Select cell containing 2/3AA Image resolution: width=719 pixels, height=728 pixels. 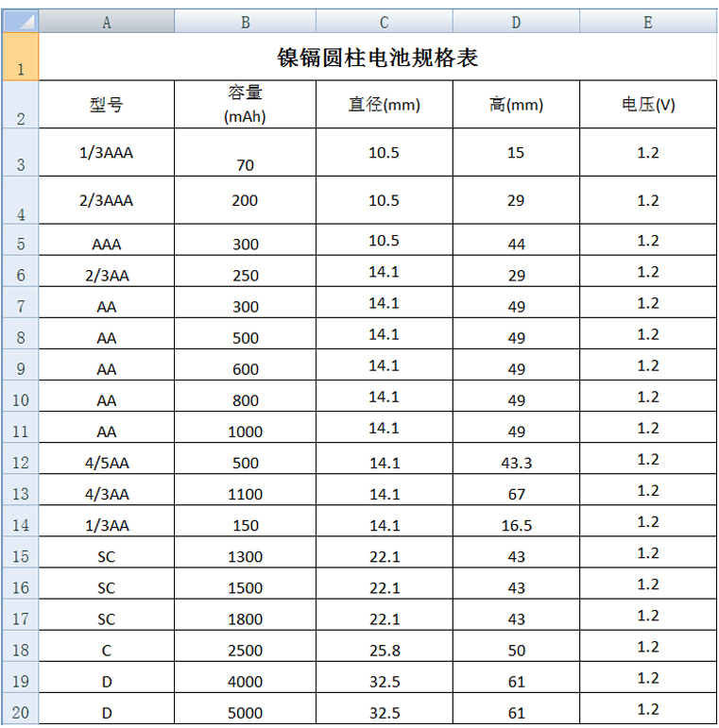tap(107, 271)
